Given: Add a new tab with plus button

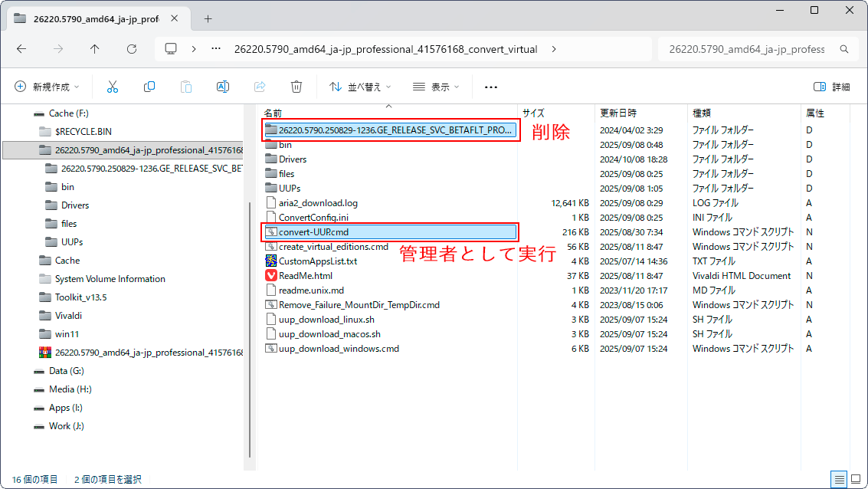Looking at the screenshot, I should [208, 19].
